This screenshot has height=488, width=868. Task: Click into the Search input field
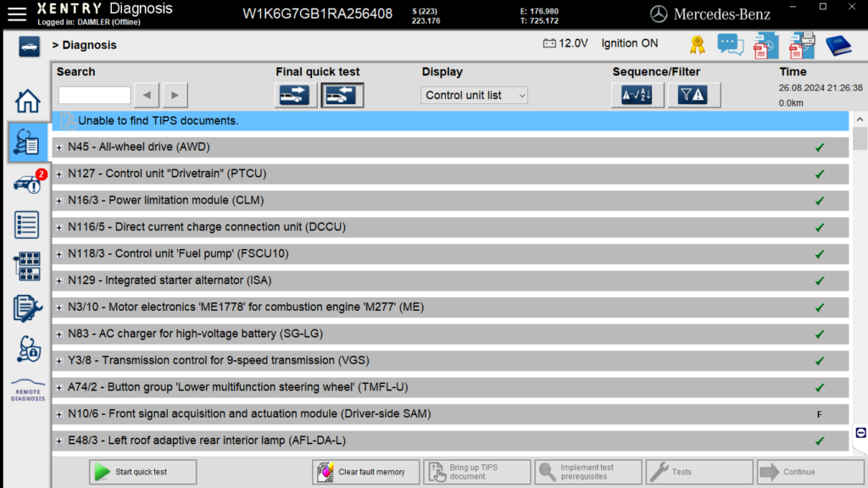(x=94, y=96)
